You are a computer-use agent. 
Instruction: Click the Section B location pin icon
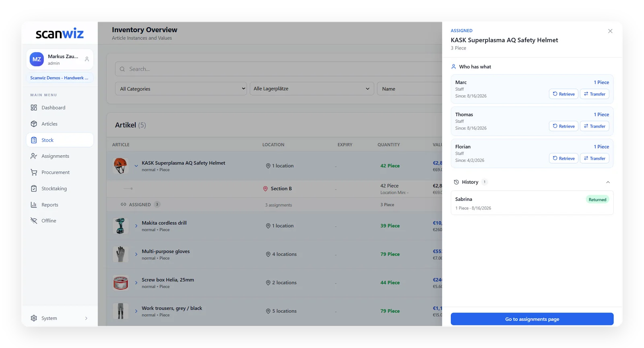[x=265, y=189]
